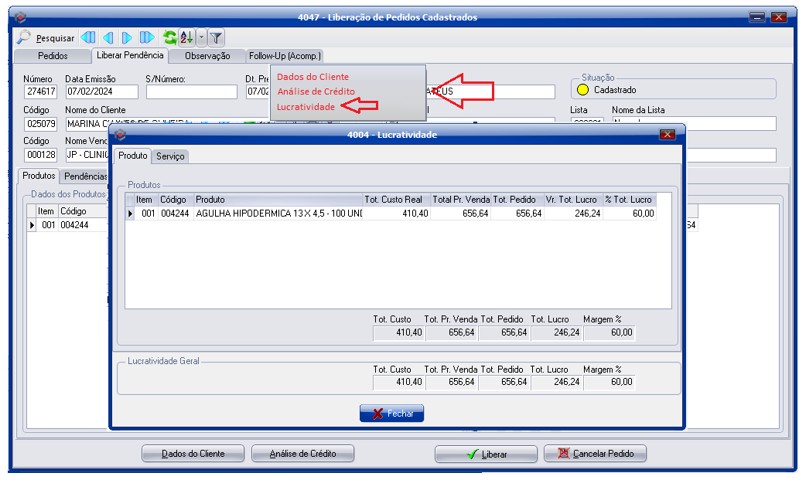Go to the next record

(x=127, y=38)
